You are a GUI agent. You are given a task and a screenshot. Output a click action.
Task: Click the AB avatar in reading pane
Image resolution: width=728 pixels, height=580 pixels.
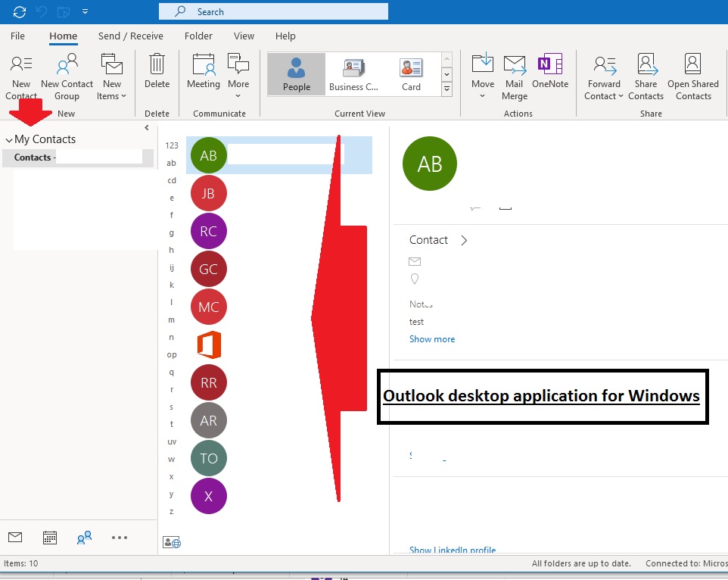[430, 164]
